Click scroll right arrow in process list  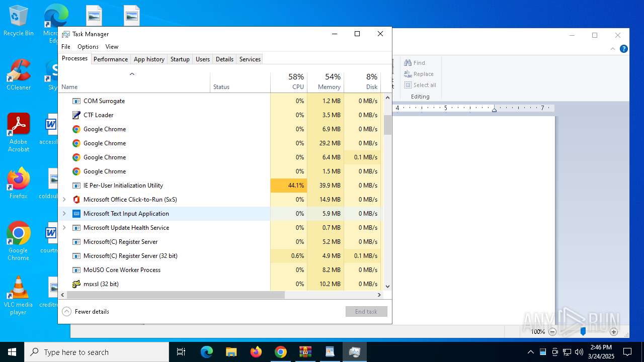(379, 295)
